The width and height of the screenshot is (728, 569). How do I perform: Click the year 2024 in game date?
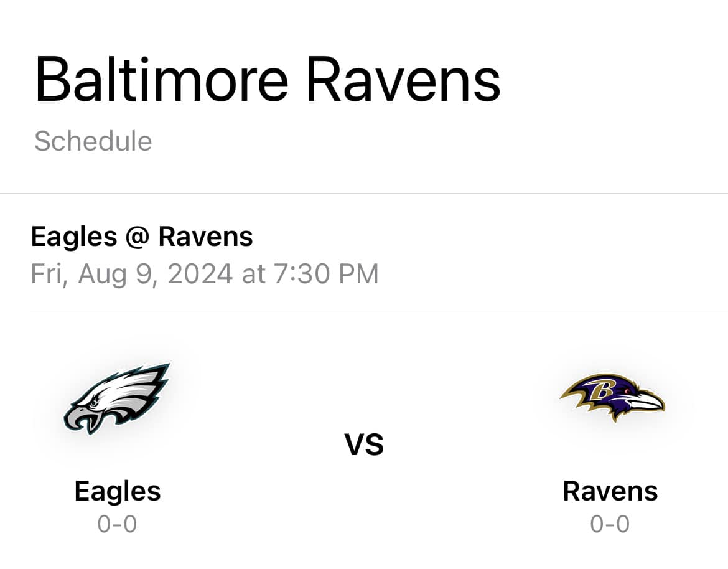(x=200, y=273)
